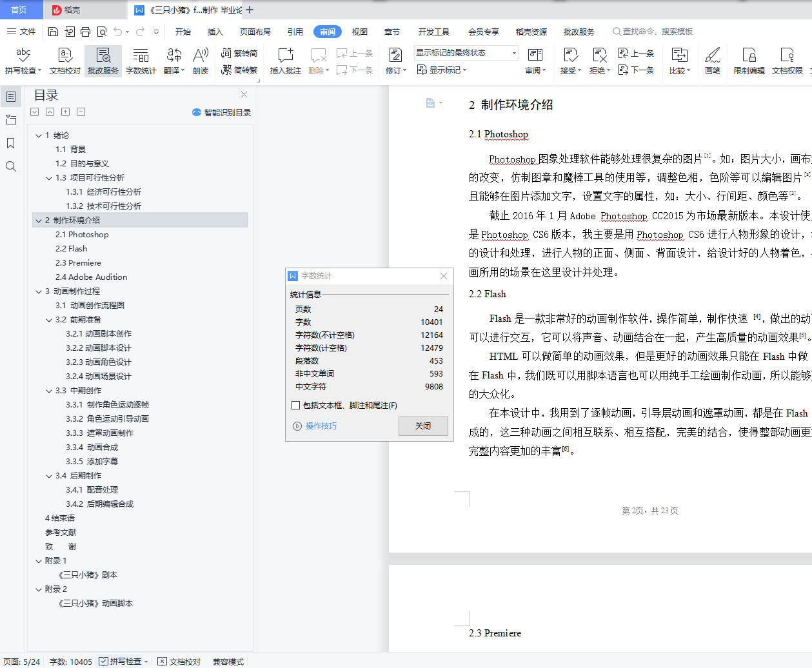Select 3.3.3 遮罩动画制作 in the outline
Viewport: 812px width, 668px height.
click(x=100, y=433)
